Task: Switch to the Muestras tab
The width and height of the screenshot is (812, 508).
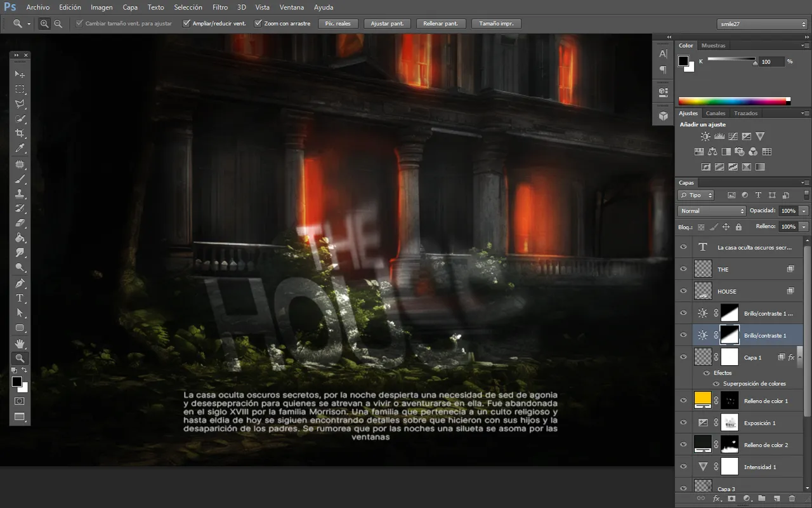Action: click(714, 46)
